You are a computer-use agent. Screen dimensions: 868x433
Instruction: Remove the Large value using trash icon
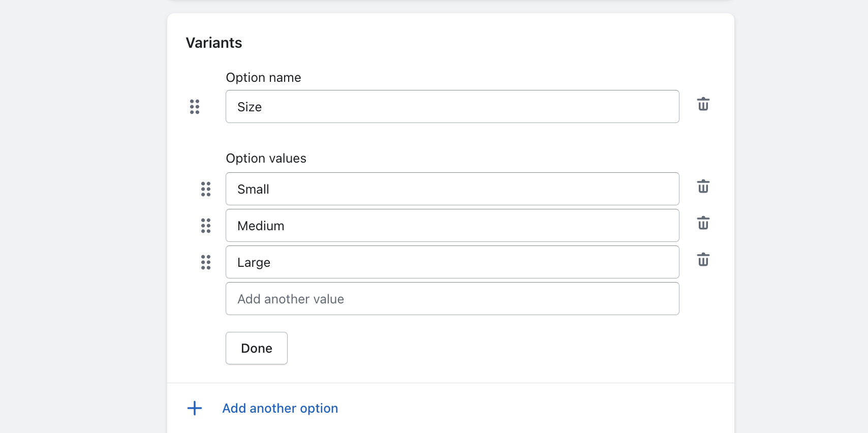tap(703, 260)
